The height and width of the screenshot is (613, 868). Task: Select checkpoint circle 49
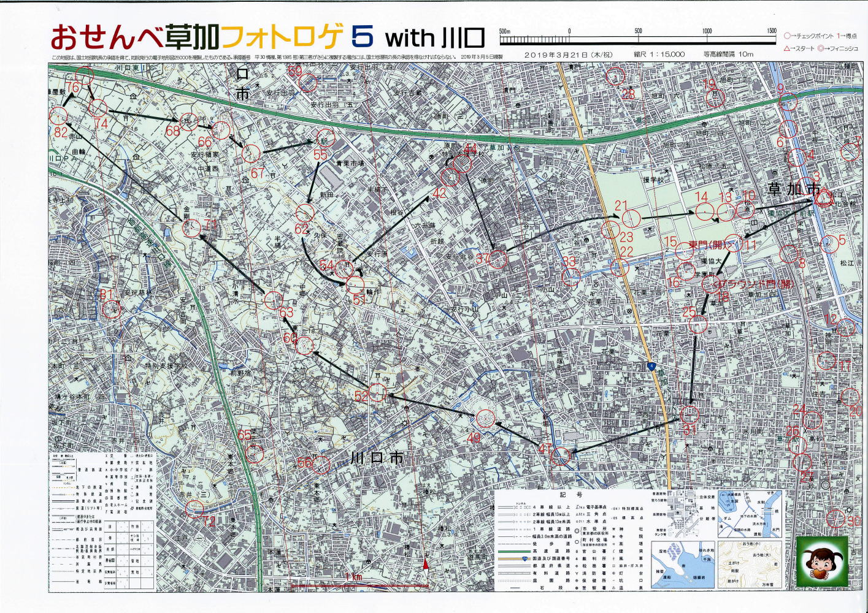485,419
